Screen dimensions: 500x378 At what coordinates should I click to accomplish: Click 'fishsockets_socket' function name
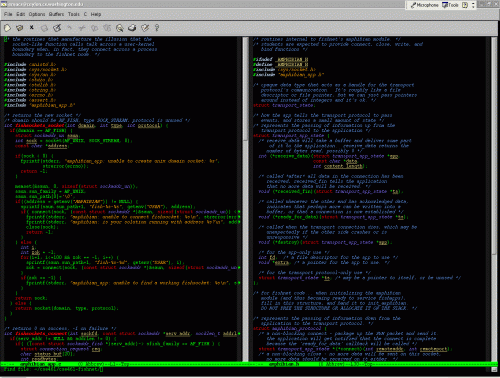40,125
